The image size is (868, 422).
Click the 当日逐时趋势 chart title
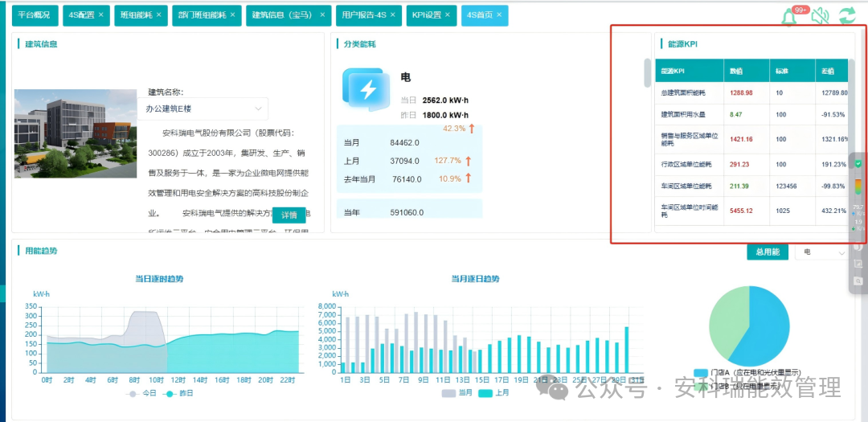pos(159,279)
